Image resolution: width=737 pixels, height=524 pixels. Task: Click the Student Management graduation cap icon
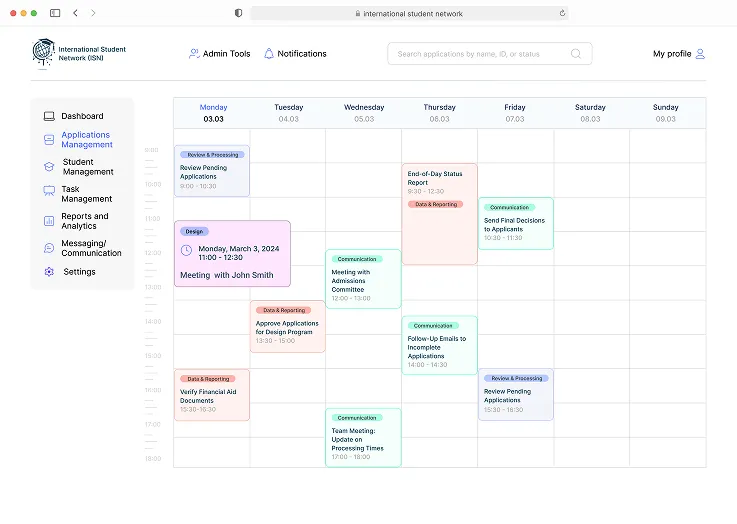tap(49, 167)
